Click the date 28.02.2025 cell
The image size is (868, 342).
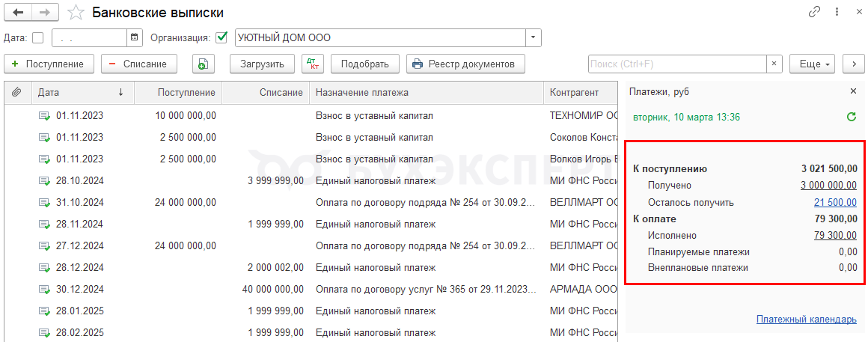pos(80,333)
